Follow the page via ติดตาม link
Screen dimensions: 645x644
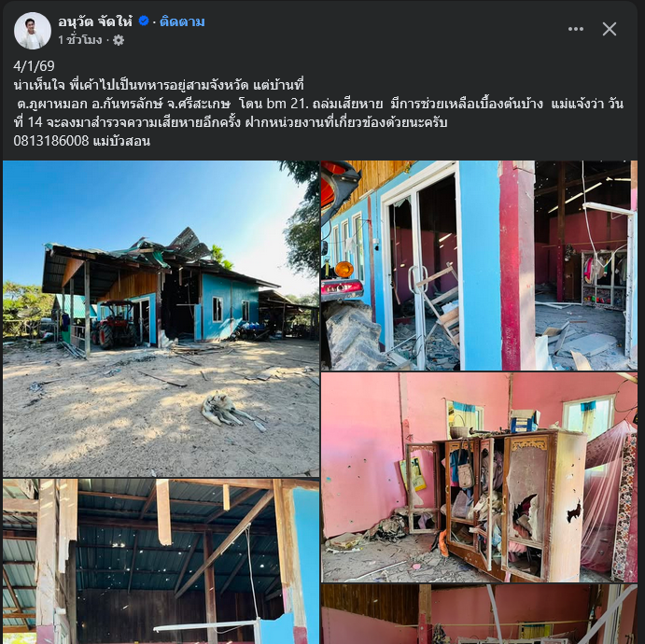182,21
